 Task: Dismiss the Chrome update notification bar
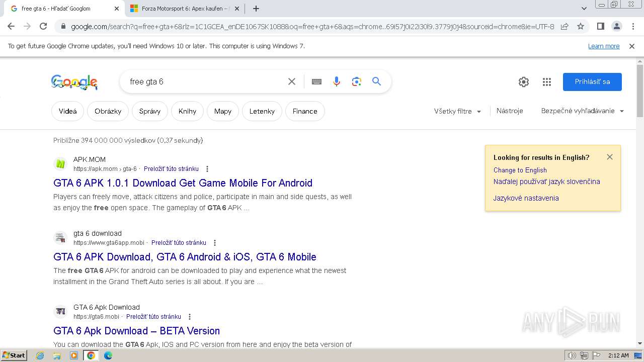coord(632,46)
